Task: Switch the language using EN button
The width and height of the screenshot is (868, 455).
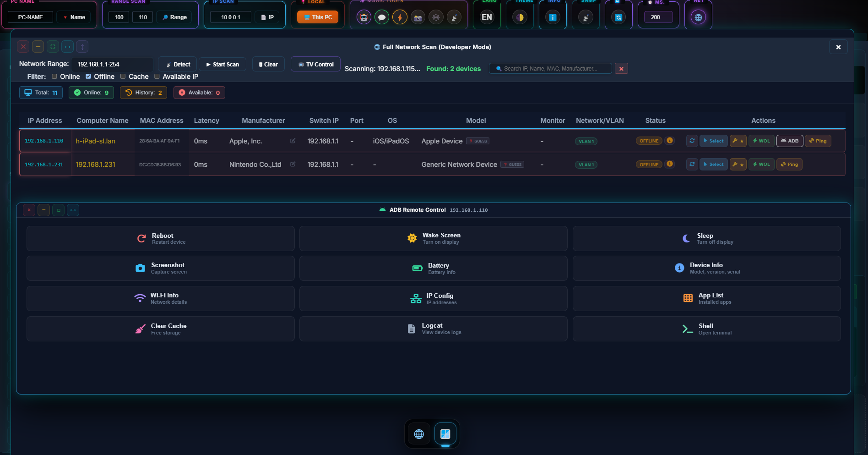Action: coord(487,17)
